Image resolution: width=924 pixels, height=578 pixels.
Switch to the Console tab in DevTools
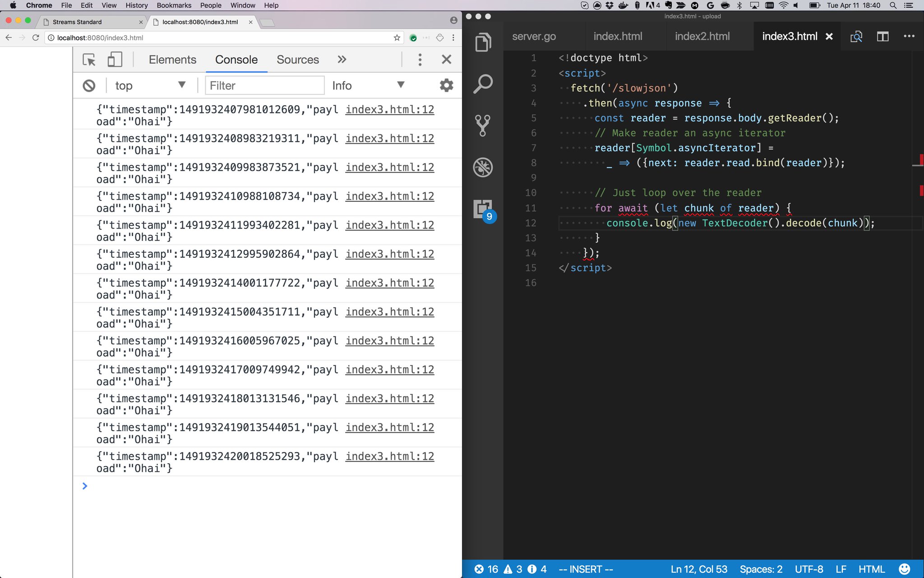point(236,60)
